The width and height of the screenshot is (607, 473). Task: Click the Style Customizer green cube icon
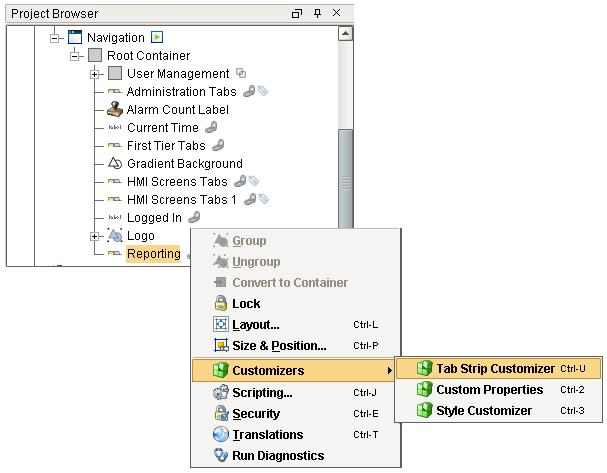424,410
